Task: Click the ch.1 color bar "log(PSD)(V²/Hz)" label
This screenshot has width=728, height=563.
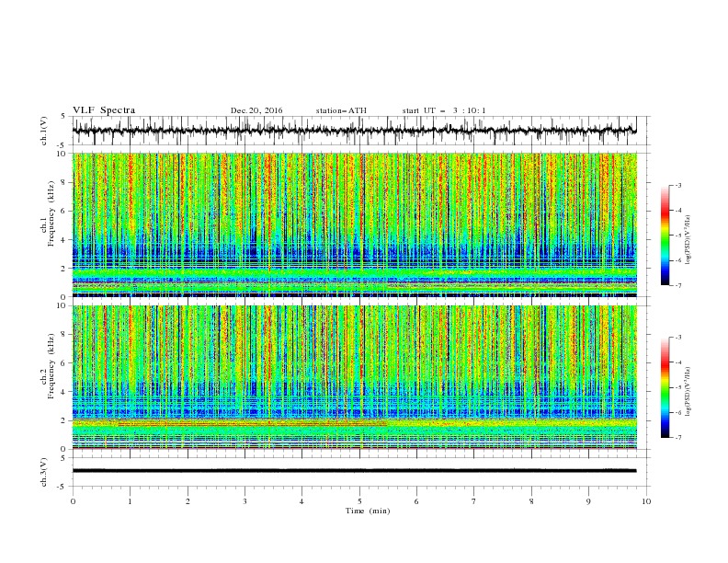Action: (688, 240)
